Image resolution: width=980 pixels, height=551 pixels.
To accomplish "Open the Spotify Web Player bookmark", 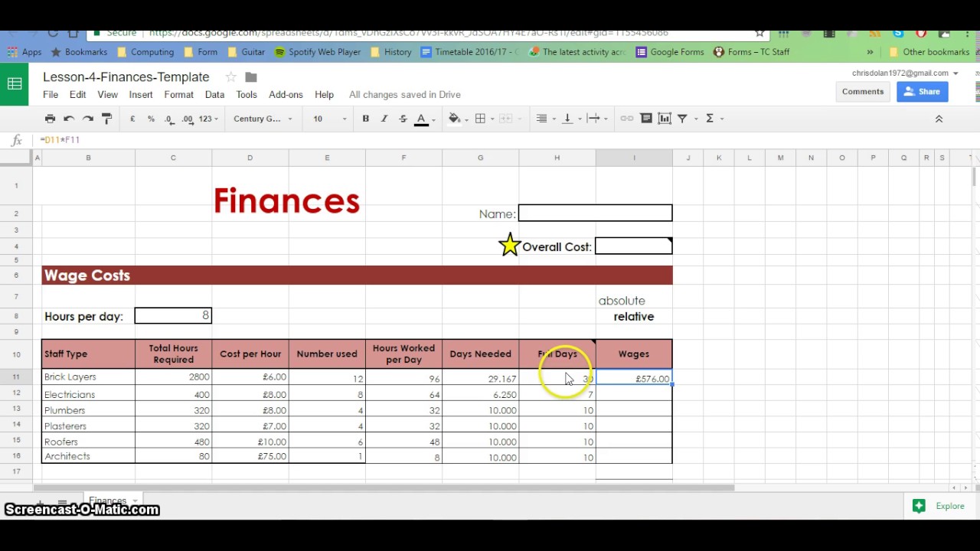I will coord(317,52).
